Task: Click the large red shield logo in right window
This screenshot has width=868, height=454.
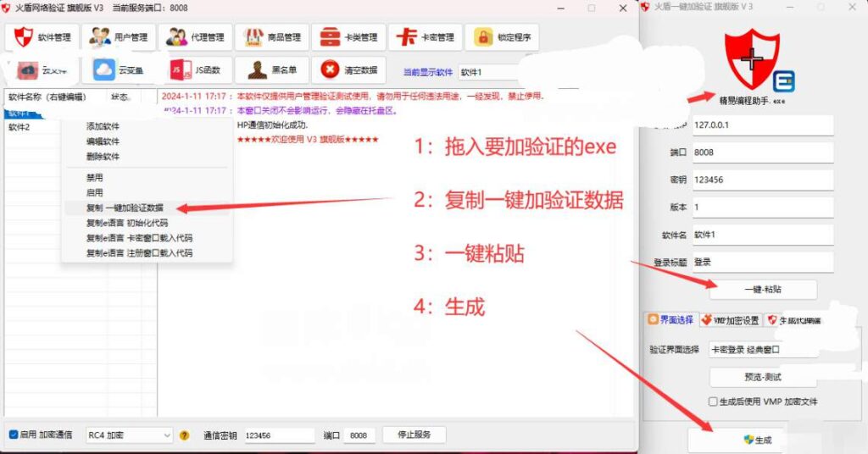Action: 752,58
